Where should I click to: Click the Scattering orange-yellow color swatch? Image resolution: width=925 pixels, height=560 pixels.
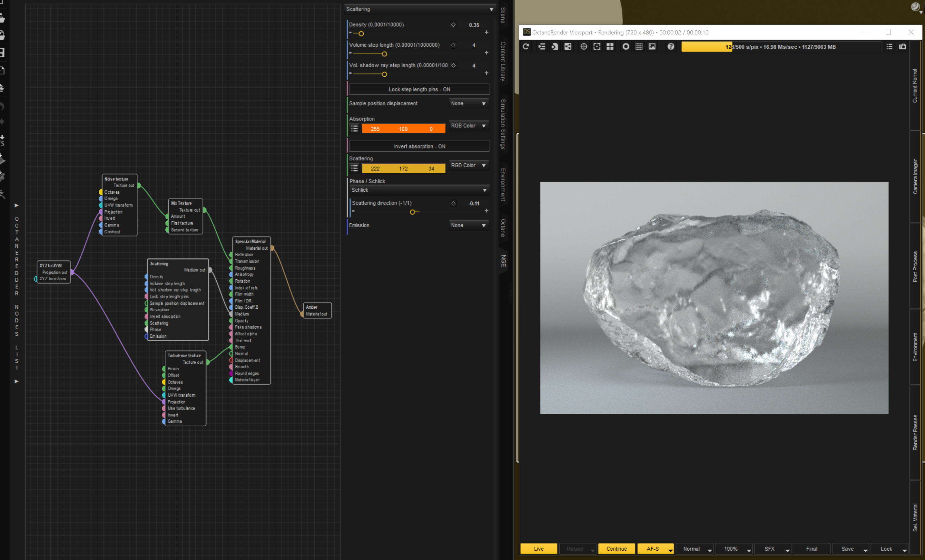[x=403, y=169]
